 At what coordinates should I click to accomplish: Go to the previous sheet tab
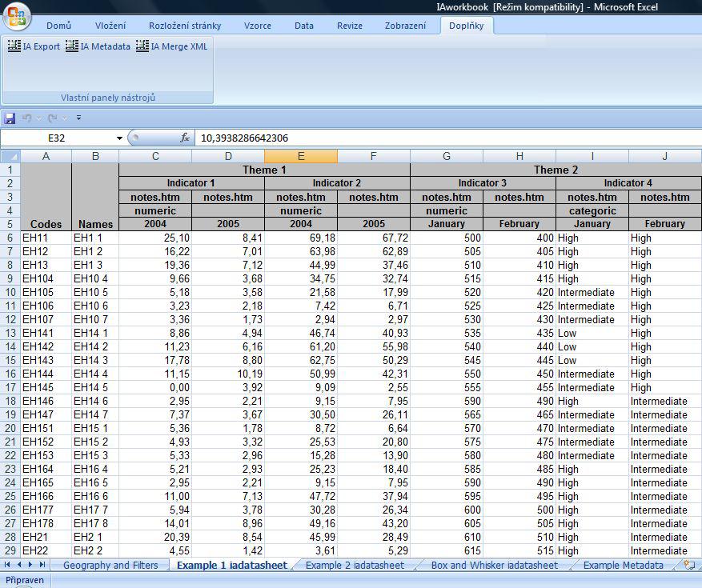pos(18,565)
